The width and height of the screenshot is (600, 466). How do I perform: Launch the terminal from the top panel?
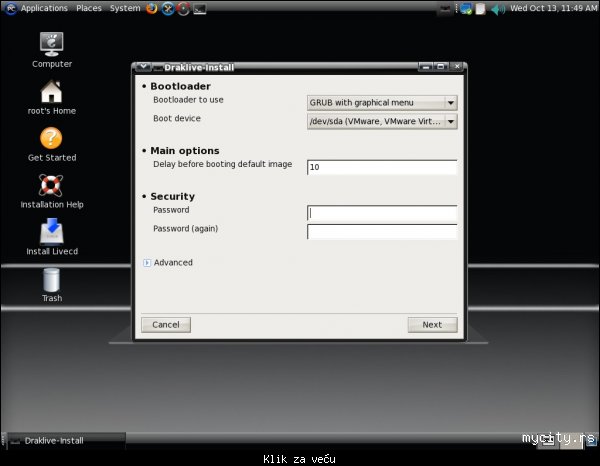click(x=199, y=9)
